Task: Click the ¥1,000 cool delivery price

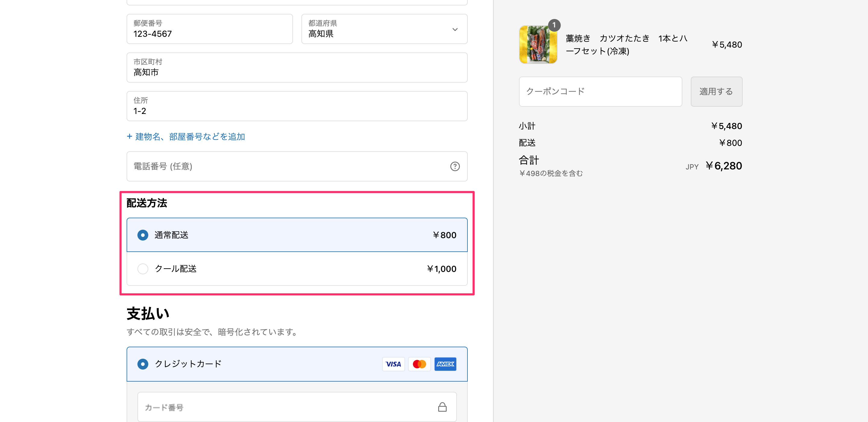Action: (x=442, y=269)
